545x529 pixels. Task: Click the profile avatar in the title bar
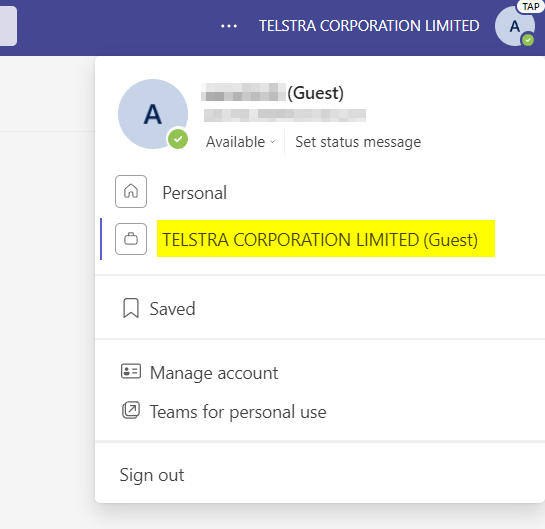coord(515,26)
